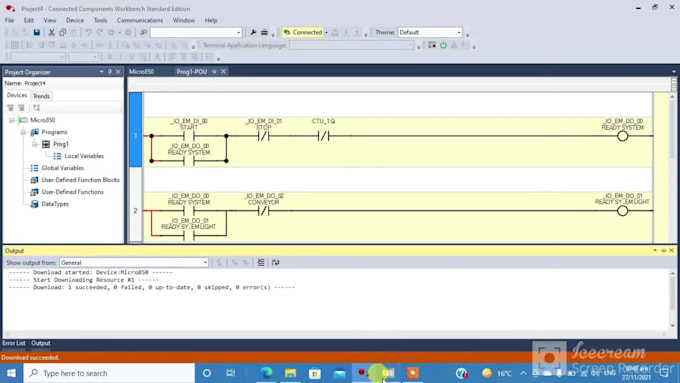Collapse the Micro850 tree node
The image size is (680, 383).
pos(12,120)
